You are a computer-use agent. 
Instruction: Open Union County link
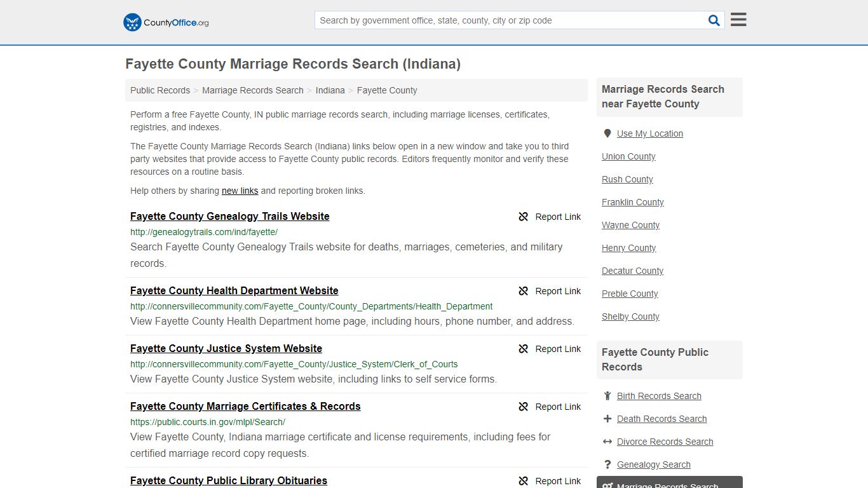(628, 156)
